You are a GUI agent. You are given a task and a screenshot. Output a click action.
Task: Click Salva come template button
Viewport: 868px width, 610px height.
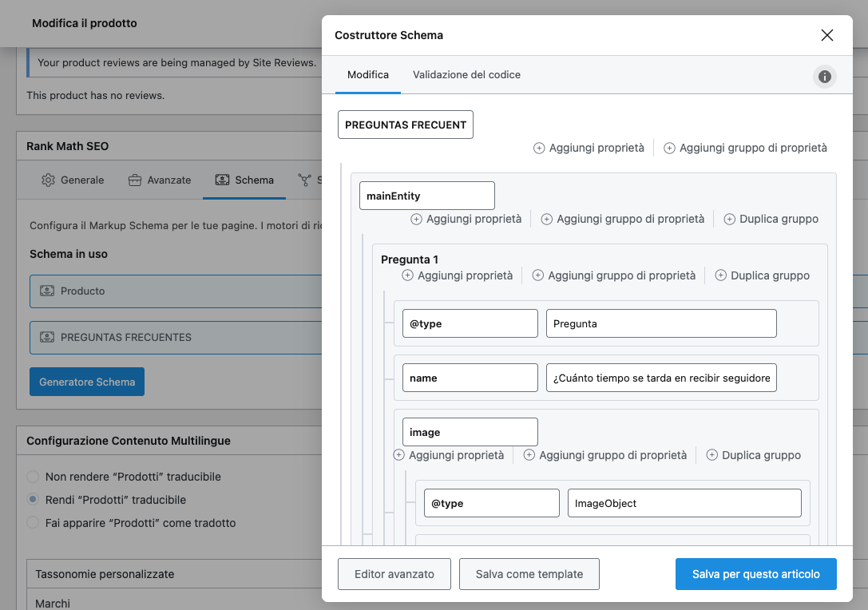click(x=529, y=574)
